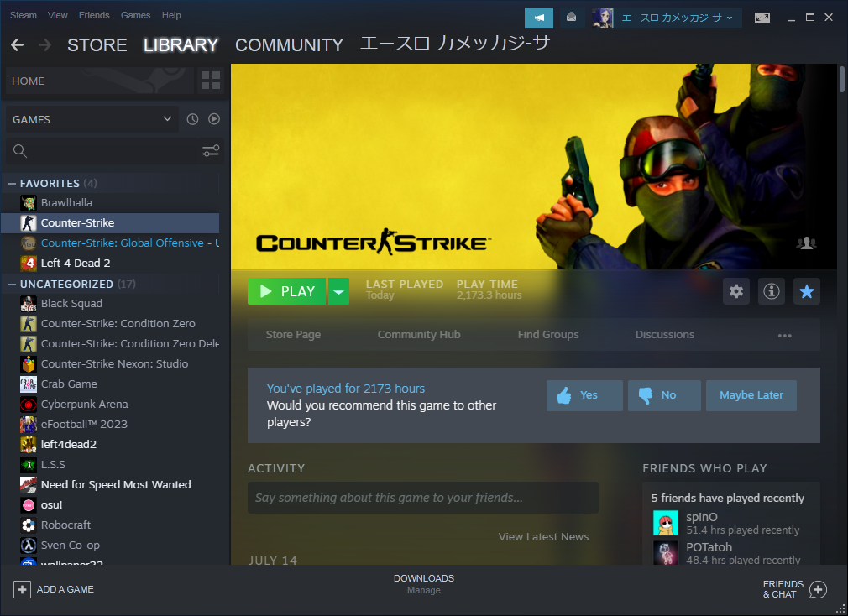
Task: Choose Maybe Later on the recommendation prompt
Action: (751, 395)
